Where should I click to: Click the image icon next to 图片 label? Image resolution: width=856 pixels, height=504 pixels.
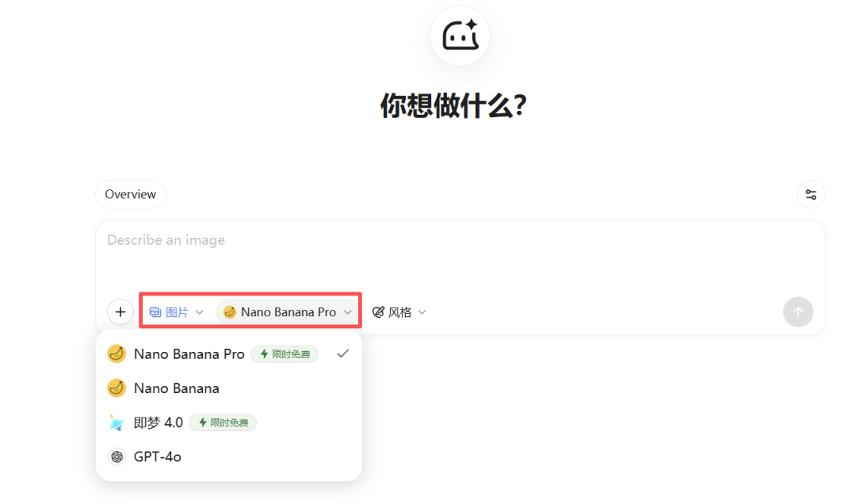pos(155,311)
